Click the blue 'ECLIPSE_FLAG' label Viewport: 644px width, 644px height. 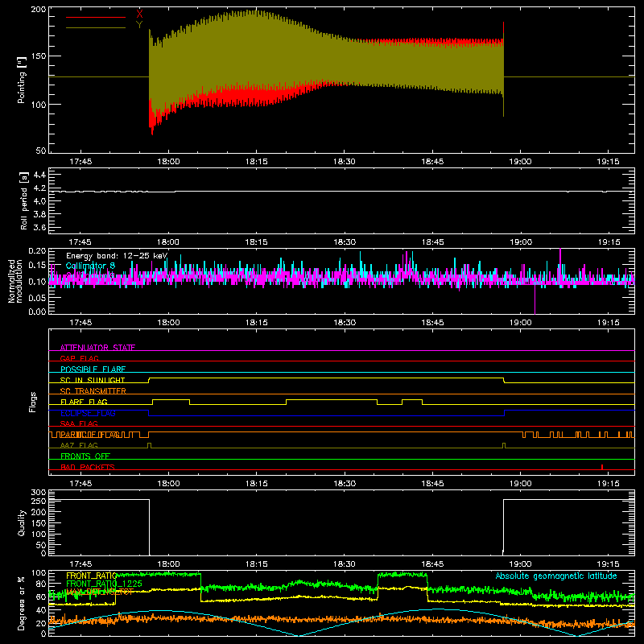point(88,413)
